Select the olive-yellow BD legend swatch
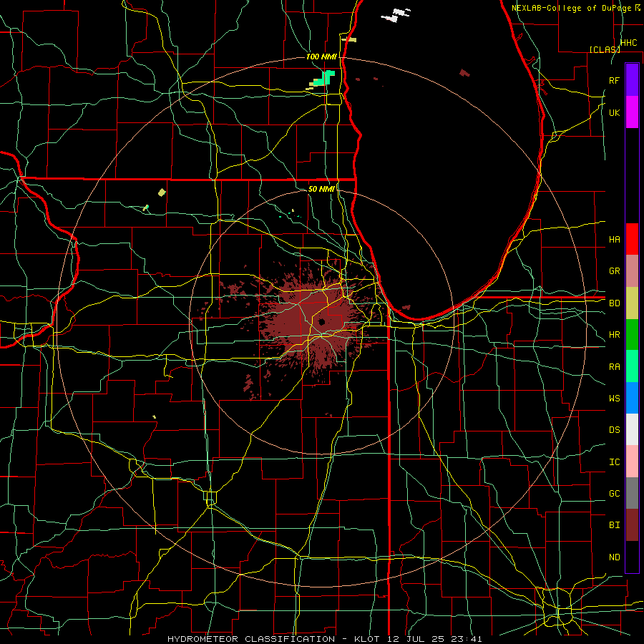Screen dimensions: 644x644 click(632, 303)
